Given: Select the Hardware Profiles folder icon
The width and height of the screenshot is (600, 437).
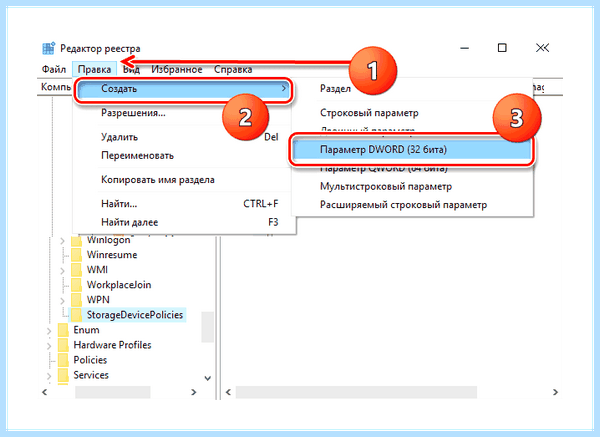Looking at the screenshot, I should point(63,344).
